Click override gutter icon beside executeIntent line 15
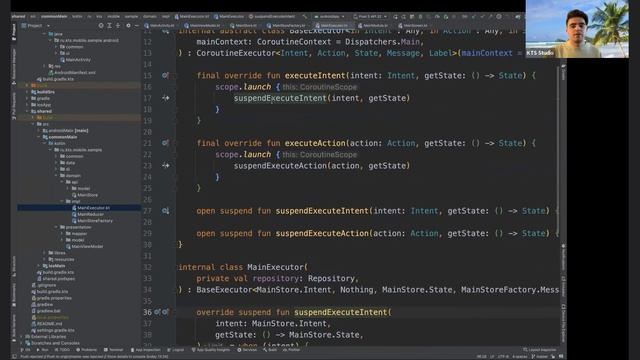Viewport: 640px width, 360px height. 165,76
